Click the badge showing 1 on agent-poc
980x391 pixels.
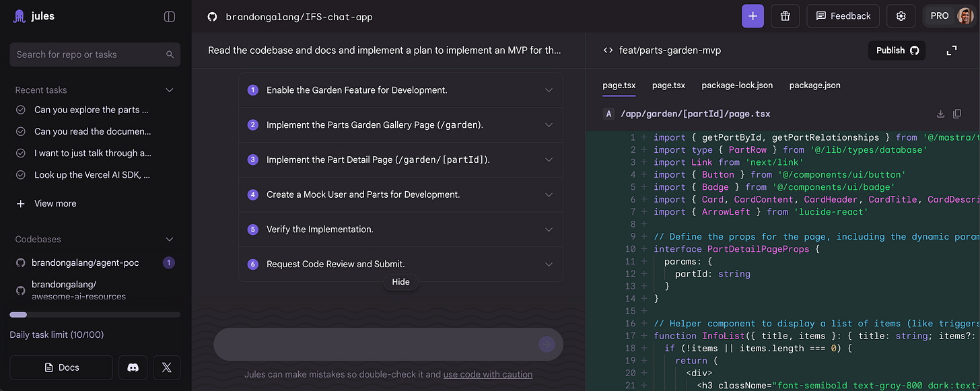[x=169, y=263]
